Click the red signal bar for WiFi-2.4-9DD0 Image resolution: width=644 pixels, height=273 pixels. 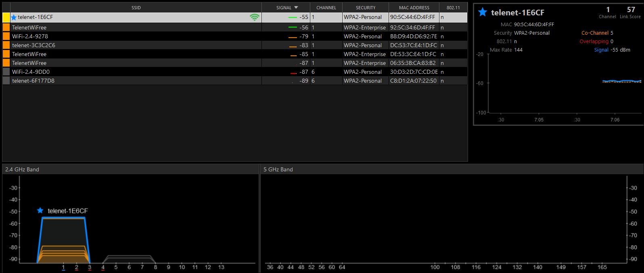point(293,73)
